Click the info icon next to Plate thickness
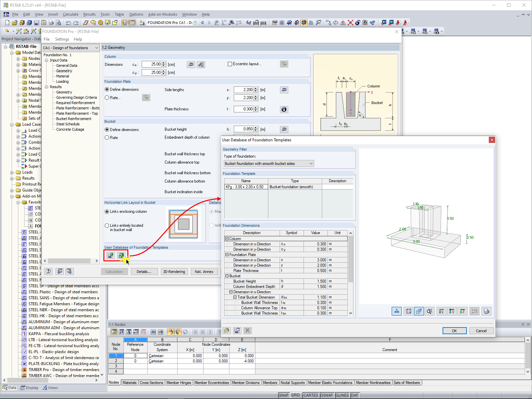The height and width of the screenshot is (399, 532). tap(284, 109)
